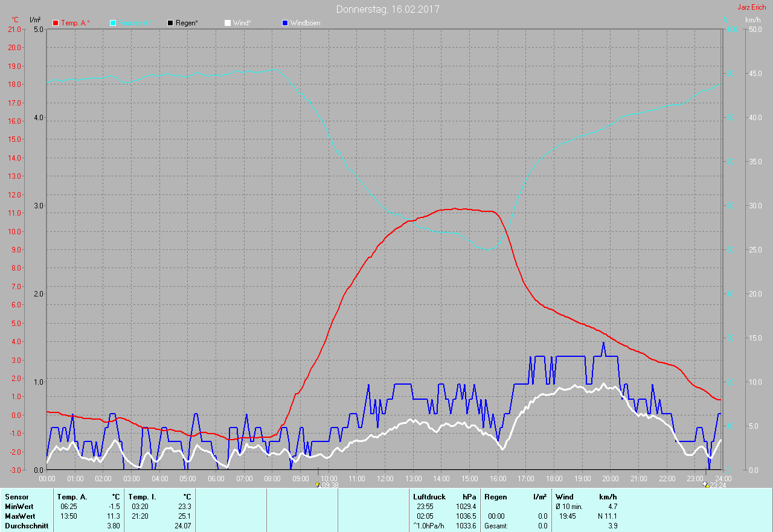Screen dimensions: 773x532
Task: Select the 'Regen*' legend label
Action: 187,23
